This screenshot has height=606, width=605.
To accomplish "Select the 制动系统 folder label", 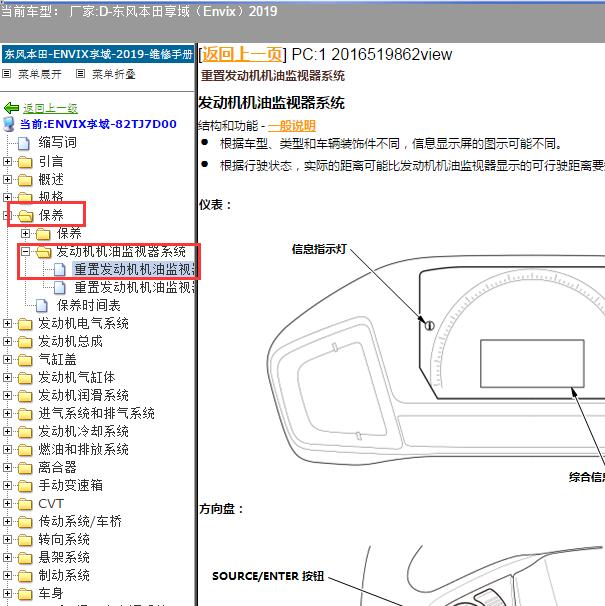I will point(64,575).
